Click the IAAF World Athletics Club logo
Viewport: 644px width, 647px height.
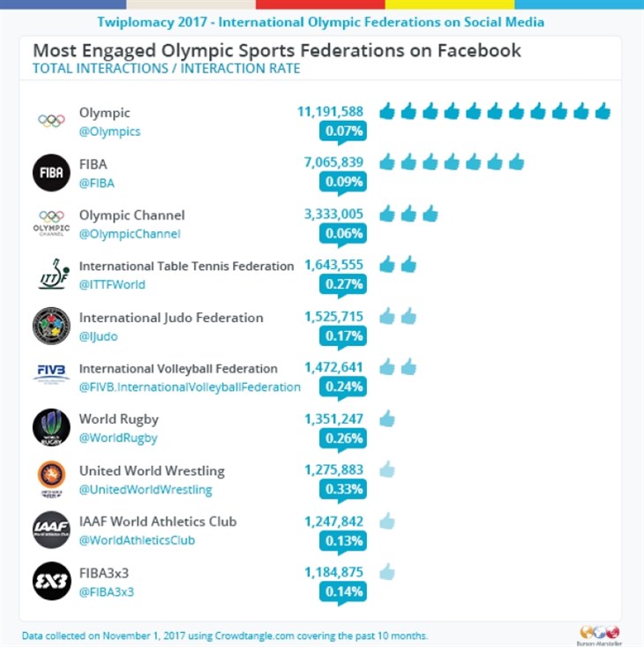51,530
